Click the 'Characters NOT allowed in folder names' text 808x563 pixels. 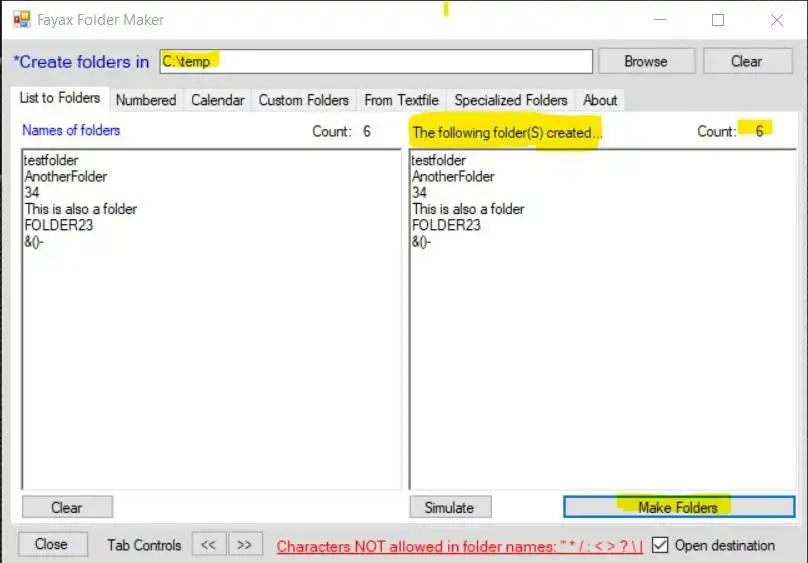[x=460, y=546]
